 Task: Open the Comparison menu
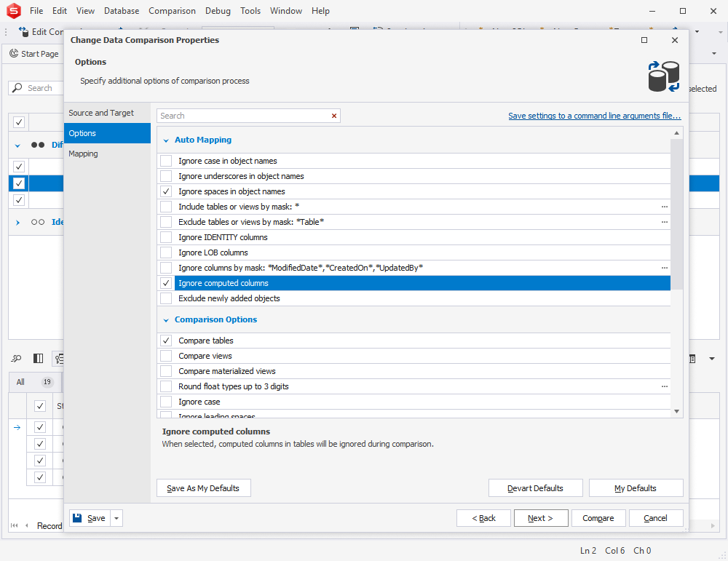(x=172, y=11)
